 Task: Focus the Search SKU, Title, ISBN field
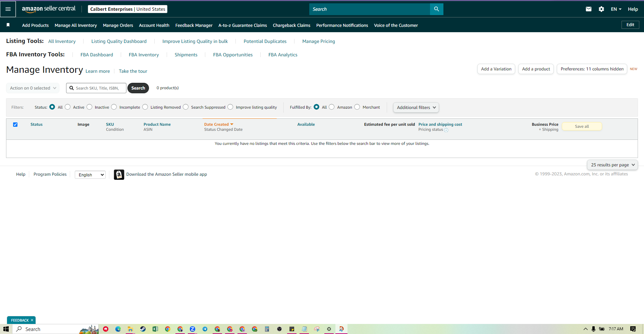click(96, 88)
